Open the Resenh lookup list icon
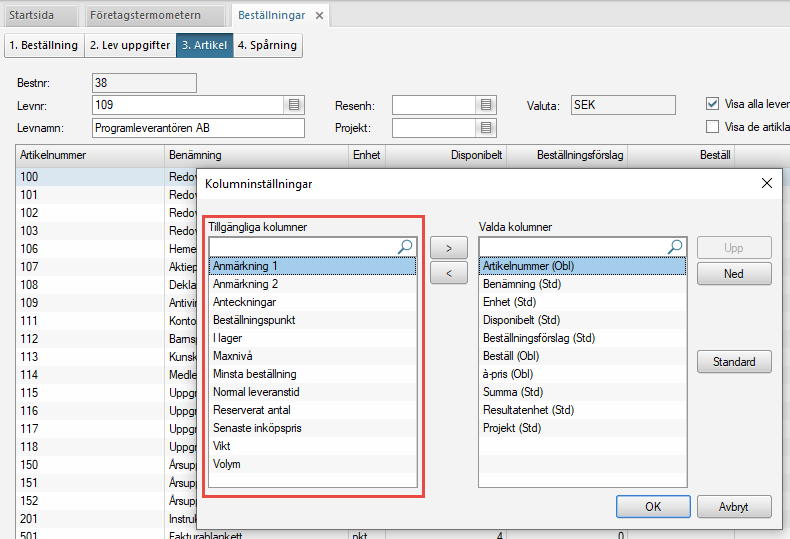Screen dimensions: 790x539 click(486, 105)
